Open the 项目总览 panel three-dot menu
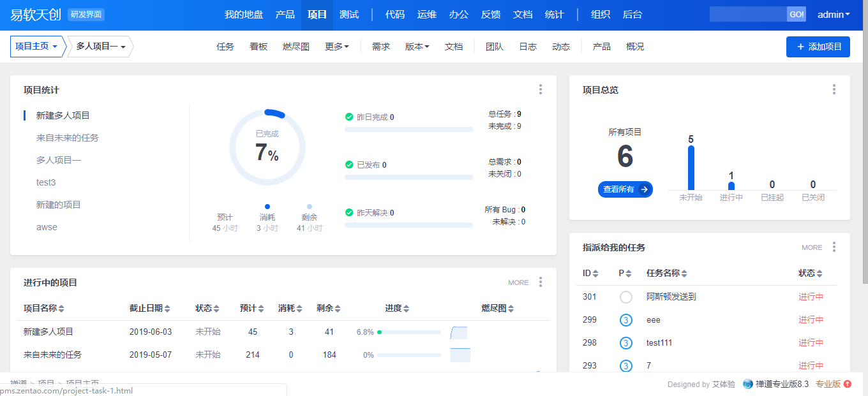 (834, 90)
